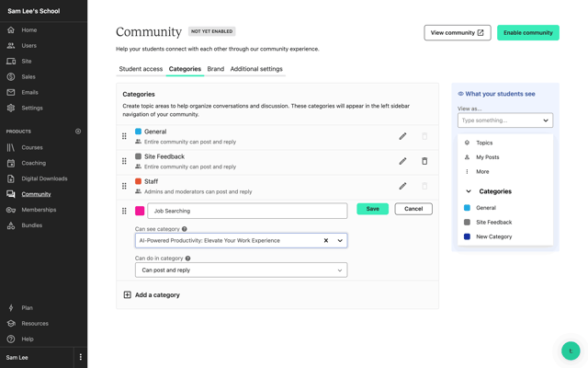Open the chat bubble in the corner

click(571, 351)
